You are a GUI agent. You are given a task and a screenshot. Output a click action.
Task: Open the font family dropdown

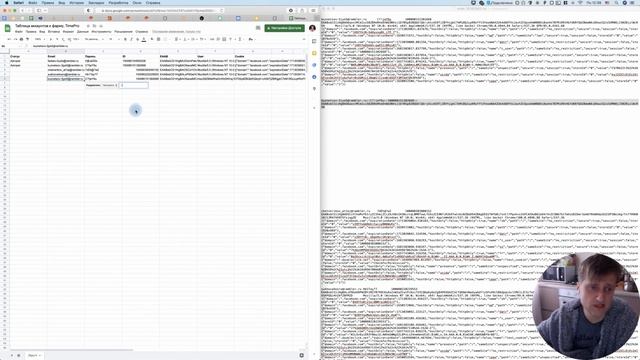point(93,39)
